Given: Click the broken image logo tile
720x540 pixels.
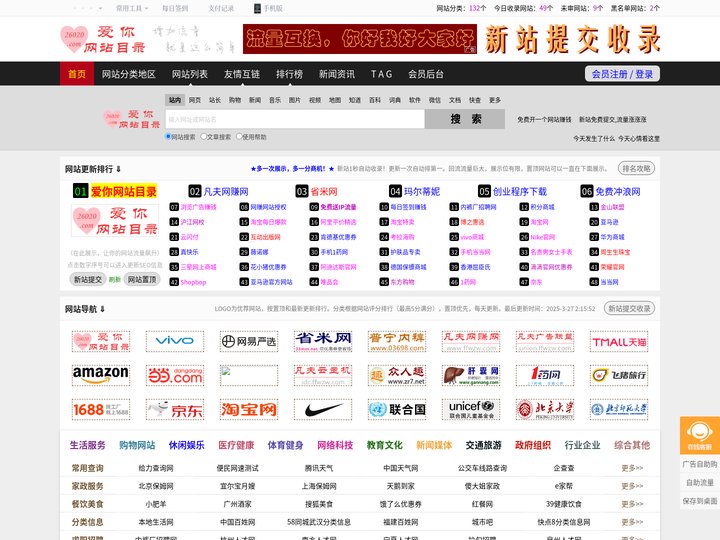Looking at the screenshot, I should 248,375.
